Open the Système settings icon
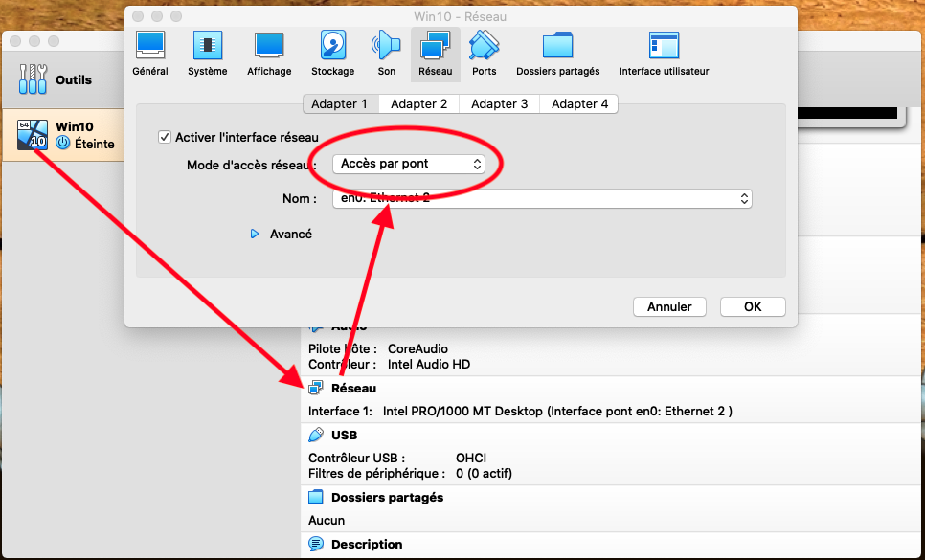Viewport: 925px width, 560px height. (207, 46)
